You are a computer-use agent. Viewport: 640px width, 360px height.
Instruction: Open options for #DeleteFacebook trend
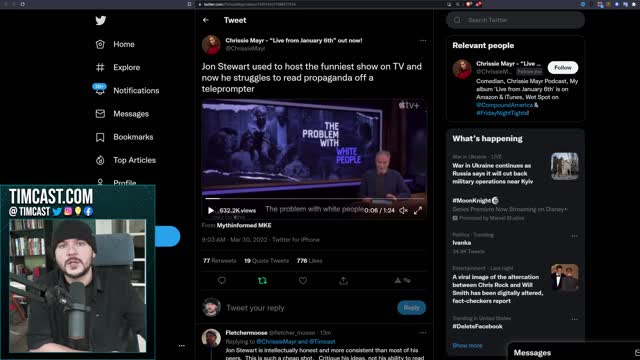tap(575, 319)
